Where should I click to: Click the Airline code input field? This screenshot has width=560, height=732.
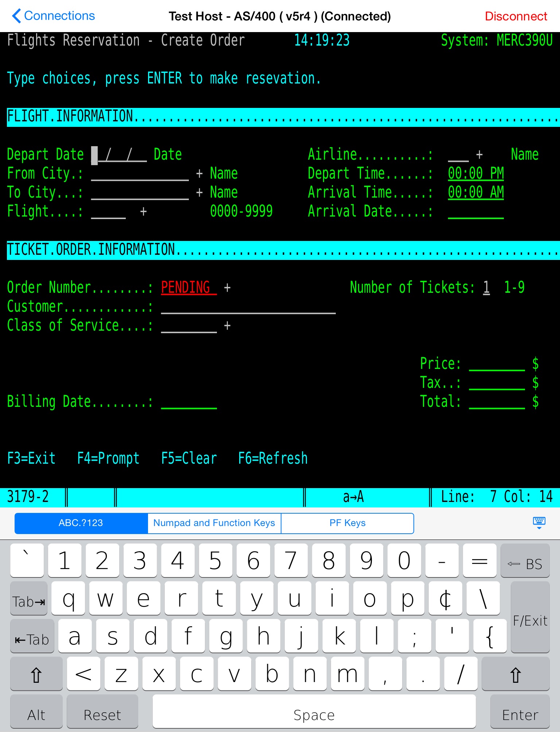[458, 155]
